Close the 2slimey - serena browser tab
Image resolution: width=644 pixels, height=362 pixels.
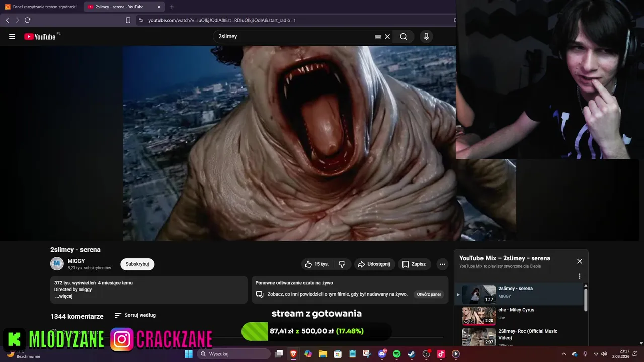pos(159,7)
